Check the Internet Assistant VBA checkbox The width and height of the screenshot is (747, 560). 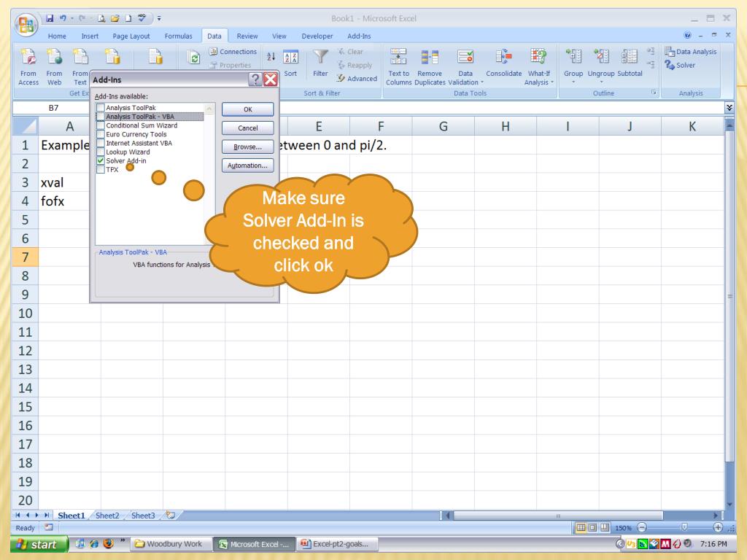tap(101, 143)
